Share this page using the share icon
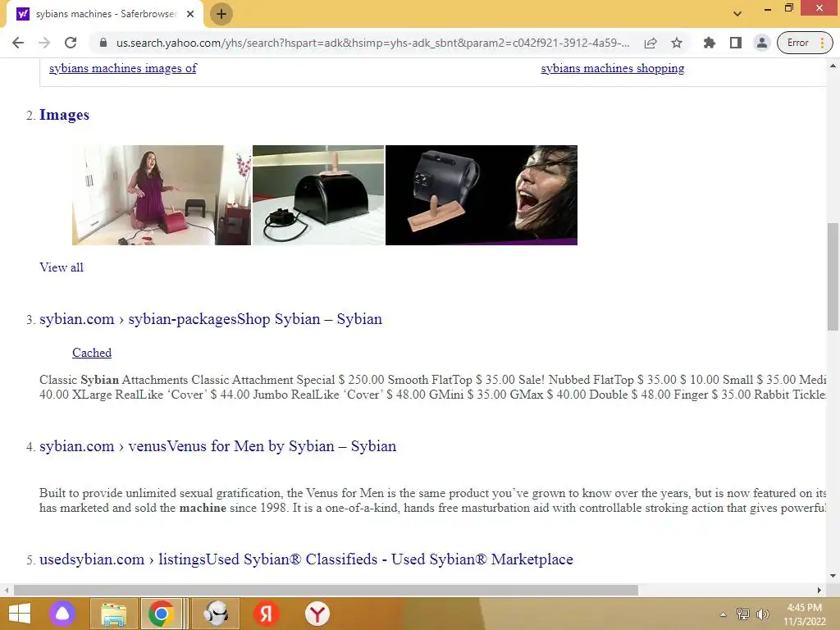The image size is (840, 630). tap(651, 43)
